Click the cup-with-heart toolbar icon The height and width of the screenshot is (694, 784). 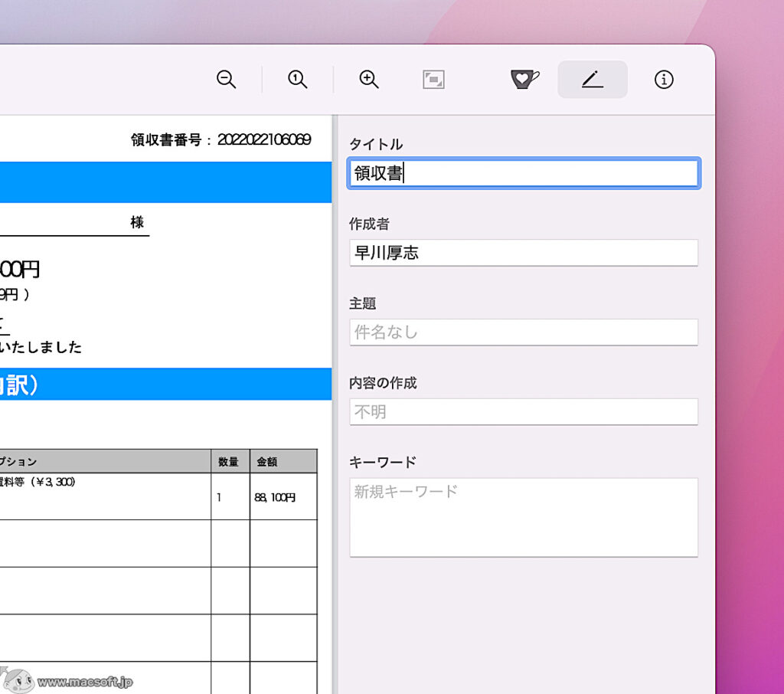click(x=523, y=79)
